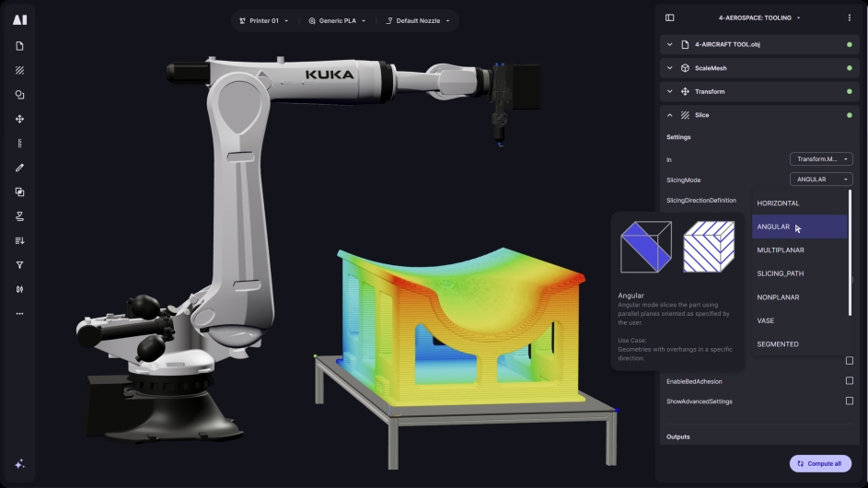The width and height of the screenshot is (868, 488).
Task: Open the Printer 01 dropdown
Action: click(x=263, y=20)
